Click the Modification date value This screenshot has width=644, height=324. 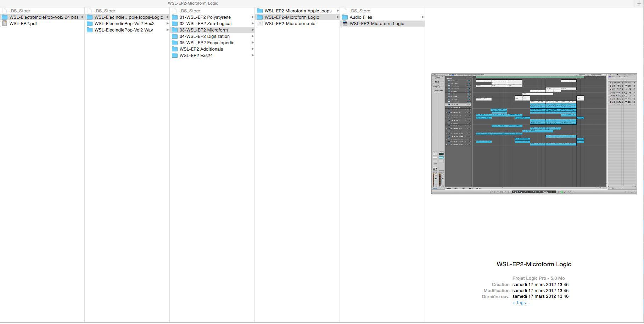(540, 290)
